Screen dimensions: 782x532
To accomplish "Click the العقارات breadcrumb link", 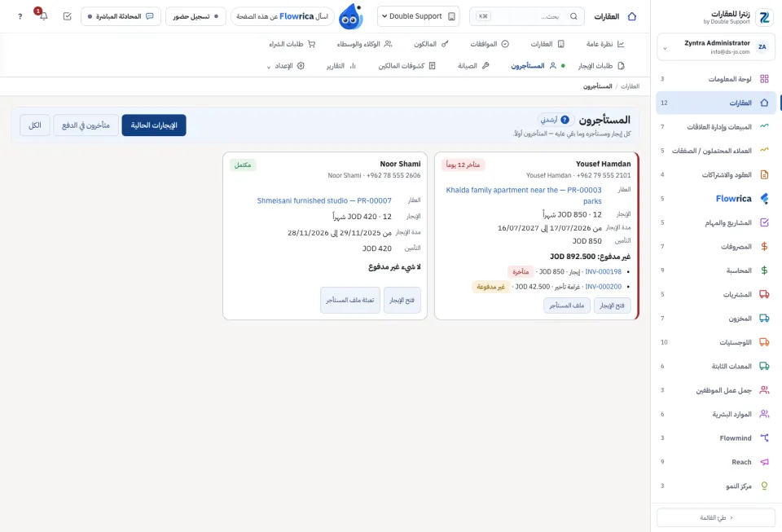I will coord(630,86).
